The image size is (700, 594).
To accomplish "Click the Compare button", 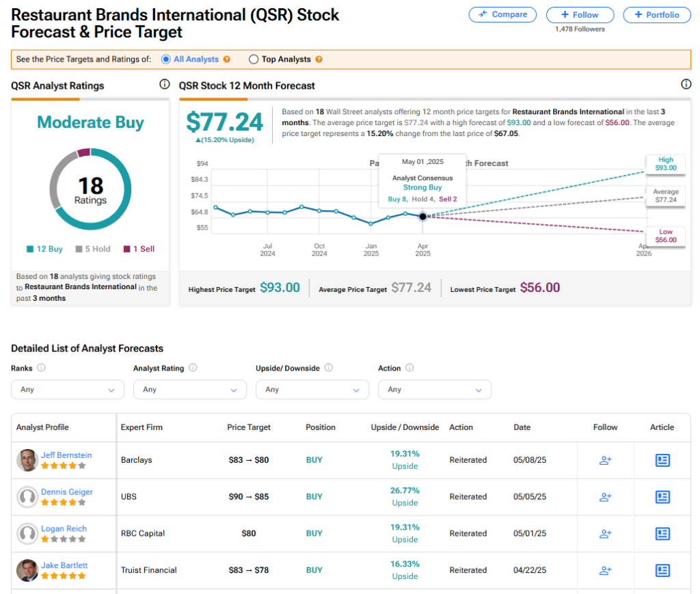I will coord(502,15).
